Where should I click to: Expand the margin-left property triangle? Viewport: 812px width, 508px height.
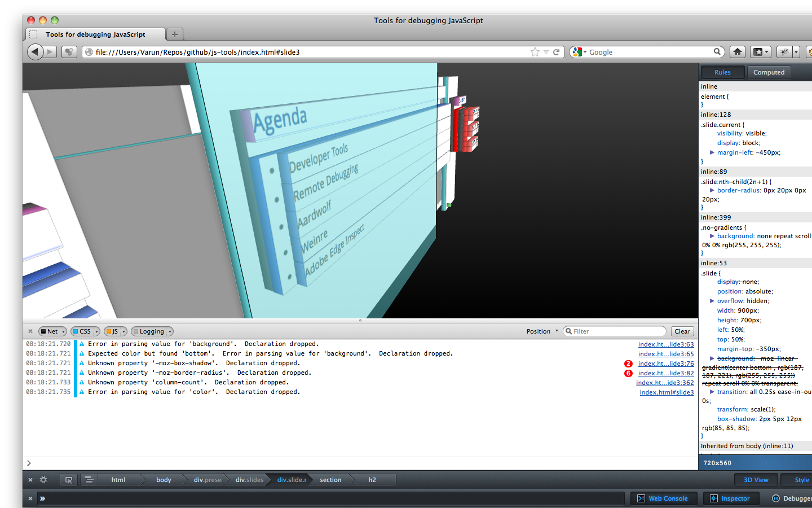point(712,152)
